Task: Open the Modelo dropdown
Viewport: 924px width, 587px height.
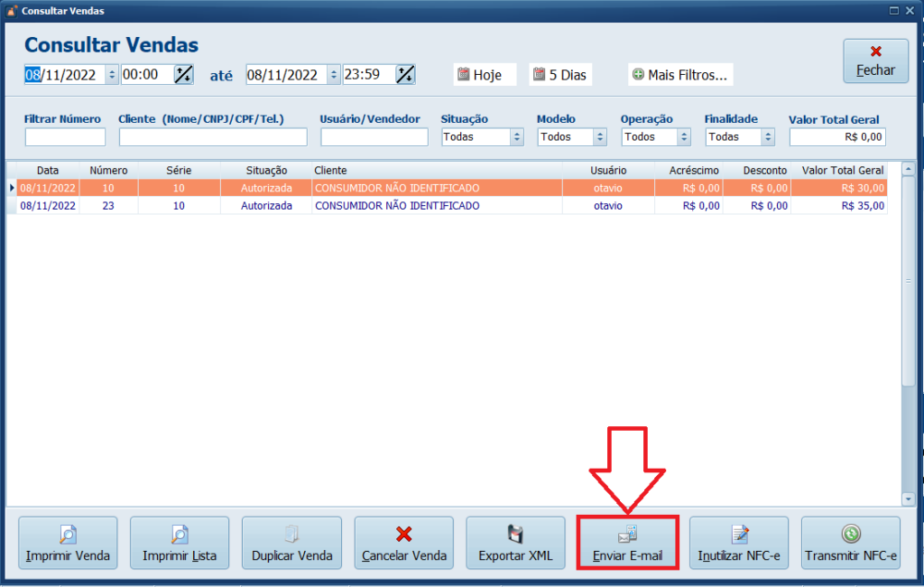Action: (600, 137)
